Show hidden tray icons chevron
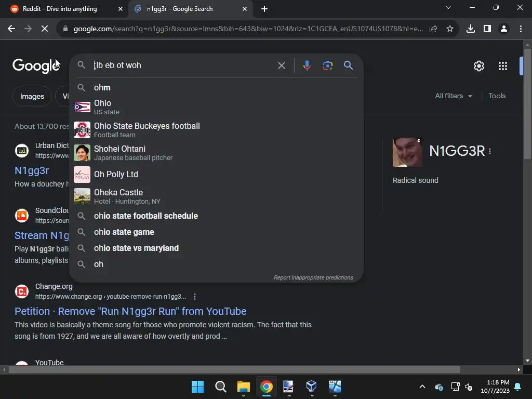The image size is (532, 399). click(422, 387)
